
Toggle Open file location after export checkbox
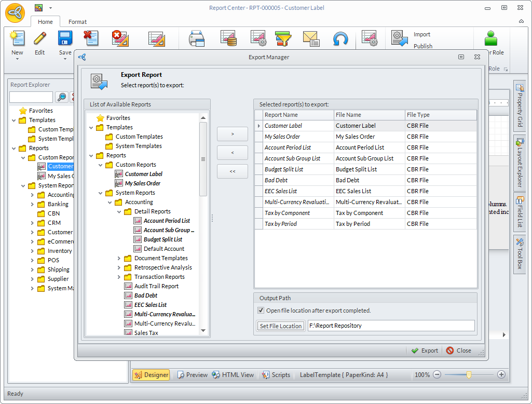coord(261,311)
